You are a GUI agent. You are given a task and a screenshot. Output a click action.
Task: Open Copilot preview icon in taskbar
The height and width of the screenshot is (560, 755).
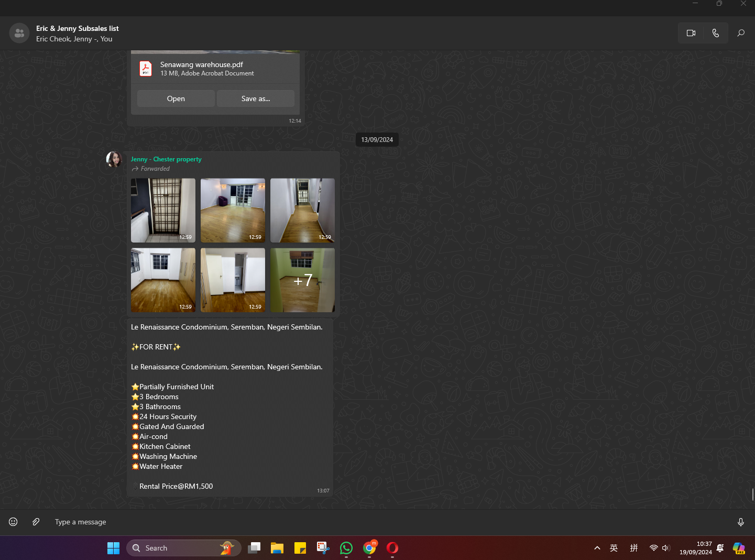pos(739,548)
